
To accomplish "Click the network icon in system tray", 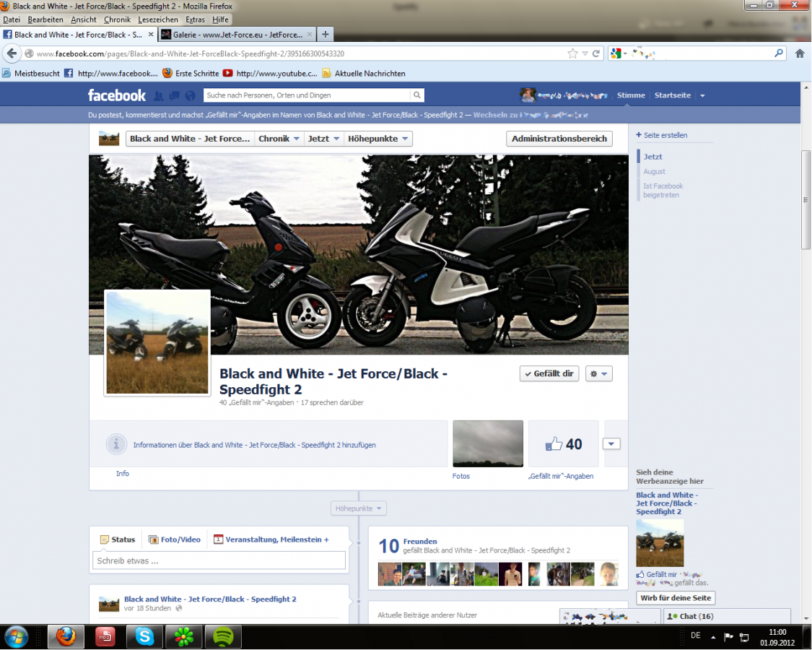I will coord(744,636).
